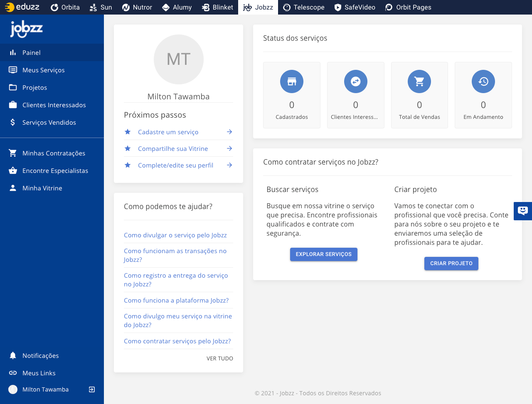Click the Cadastrados count label
The image size is (532, 404).
pos(292,117)
